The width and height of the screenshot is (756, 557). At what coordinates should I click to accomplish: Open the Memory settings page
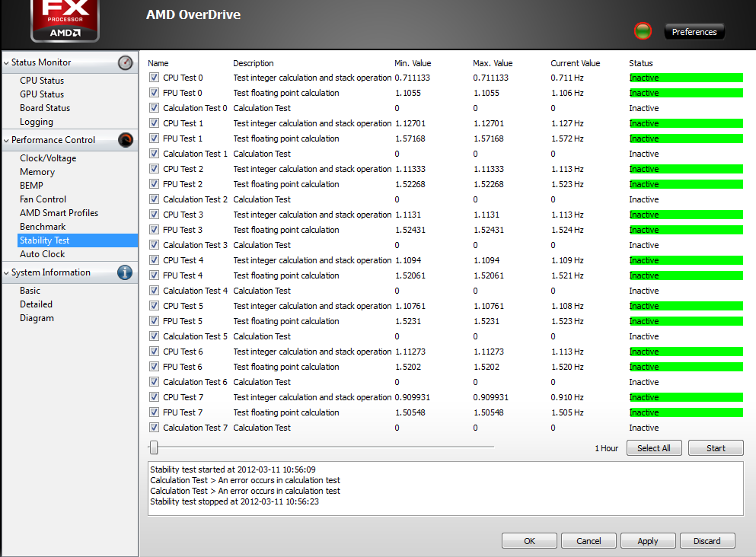37,172
